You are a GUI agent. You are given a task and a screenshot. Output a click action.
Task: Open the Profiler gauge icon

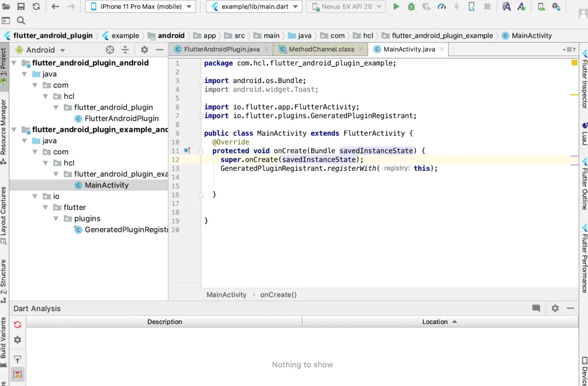coord(441,7)
